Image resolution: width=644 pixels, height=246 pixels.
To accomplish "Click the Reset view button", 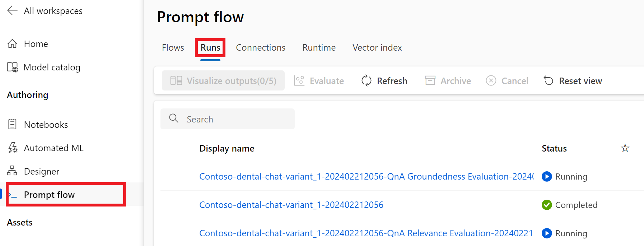I will pyautogui.click(x=573, y=81).
